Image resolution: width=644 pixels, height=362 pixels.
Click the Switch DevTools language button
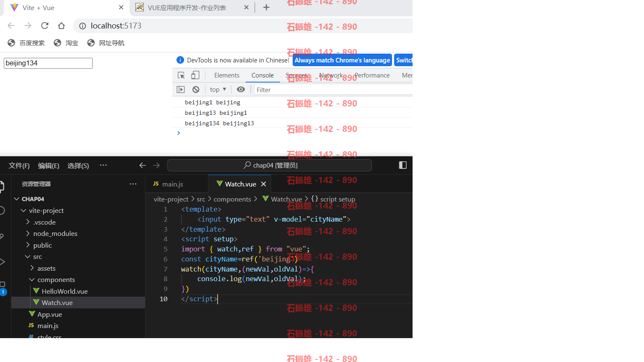tap(404, 60)
